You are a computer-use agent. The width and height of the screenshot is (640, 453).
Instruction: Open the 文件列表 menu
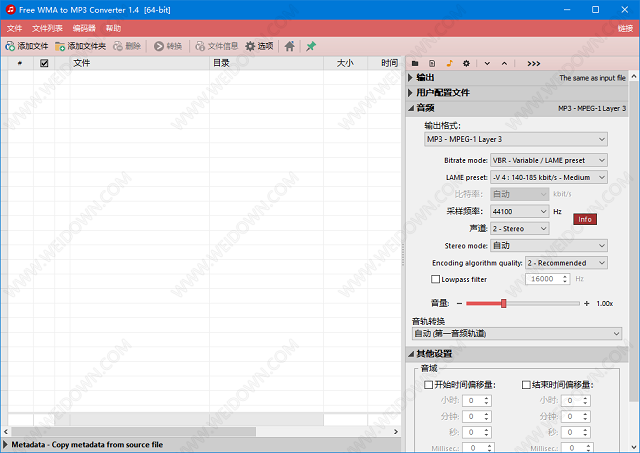coord(47,28)
